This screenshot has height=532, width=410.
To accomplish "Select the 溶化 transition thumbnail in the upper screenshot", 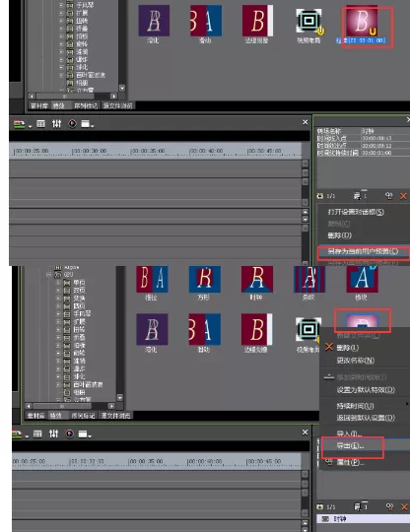I will click(154, 21).
